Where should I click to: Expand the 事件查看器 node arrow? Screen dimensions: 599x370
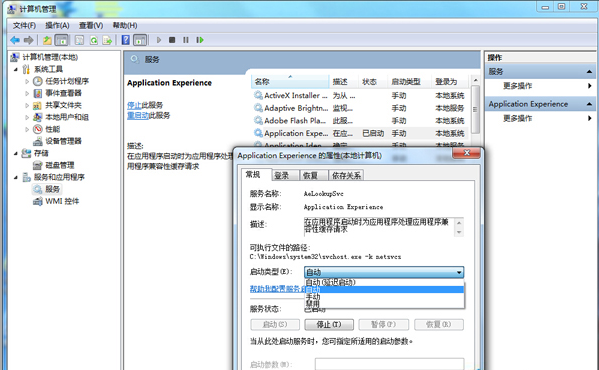coord(27,93)
